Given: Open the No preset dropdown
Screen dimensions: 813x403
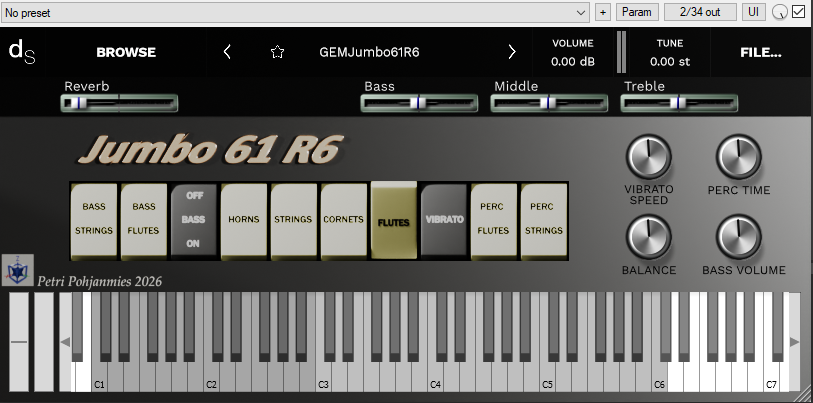Looking at the screenshot, I should click(295, 12).
